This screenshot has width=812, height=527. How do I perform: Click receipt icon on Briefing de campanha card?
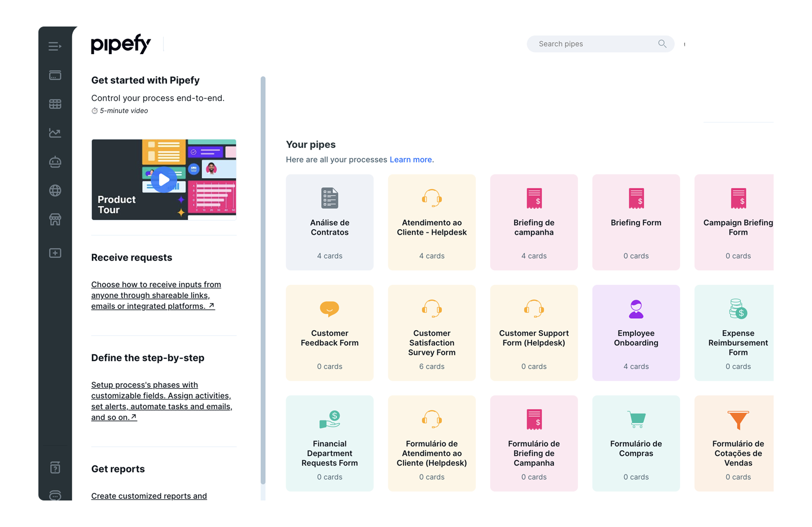tap(534, 198)
